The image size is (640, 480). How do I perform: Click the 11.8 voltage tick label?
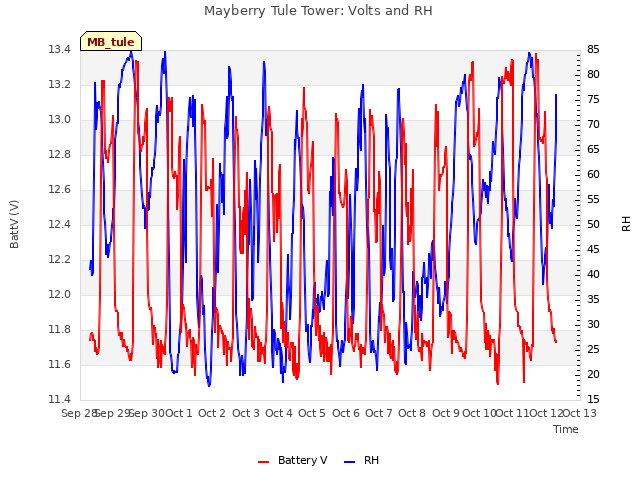tap(59, 329)
